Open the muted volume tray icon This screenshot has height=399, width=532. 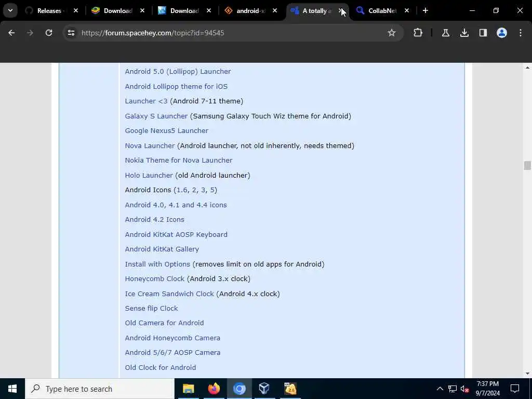tap(465, 389)
